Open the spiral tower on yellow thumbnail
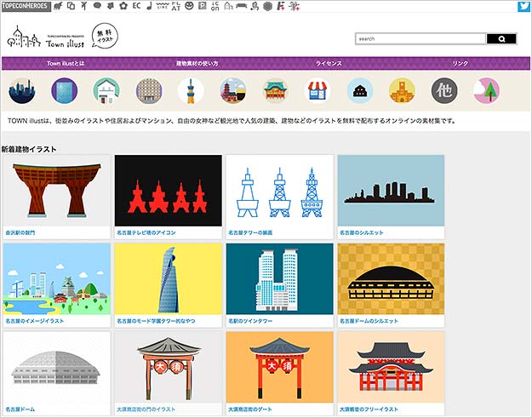This screenshot has width=532, height=418. pos(169,279)
